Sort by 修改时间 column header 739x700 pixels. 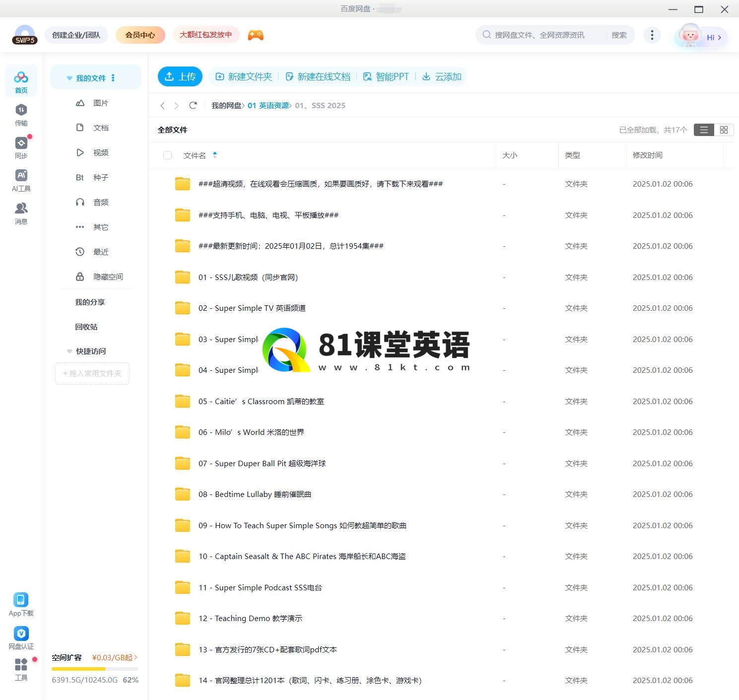[x=647, y=155]
